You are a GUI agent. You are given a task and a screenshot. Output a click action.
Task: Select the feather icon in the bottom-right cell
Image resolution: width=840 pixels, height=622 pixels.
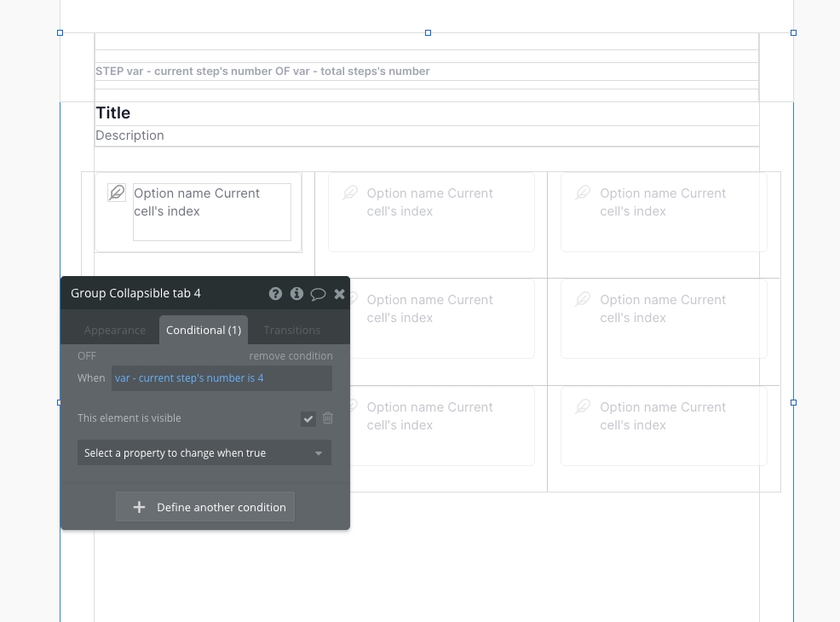click(583, 407)
